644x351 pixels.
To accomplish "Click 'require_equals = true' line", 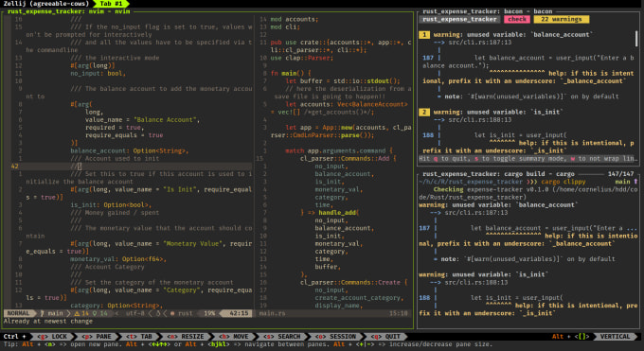I will click(124, 135).
